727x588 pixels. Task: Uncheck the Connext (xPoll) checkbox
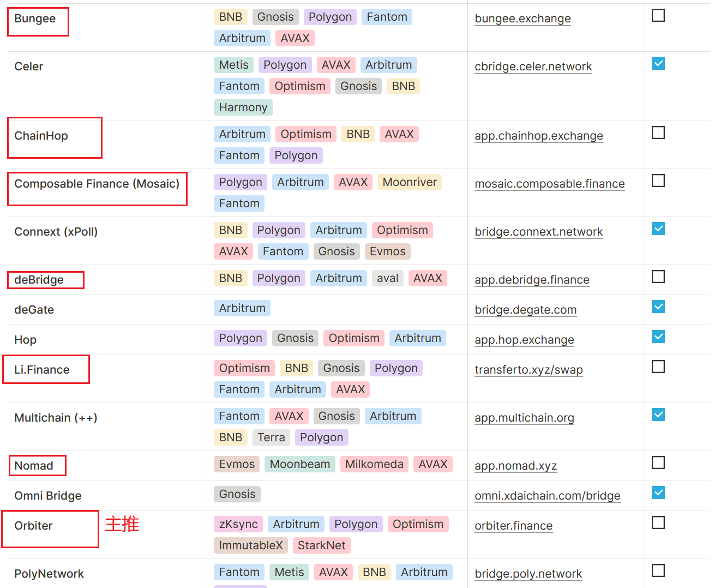pyautogui.click(x=658, y=229)
